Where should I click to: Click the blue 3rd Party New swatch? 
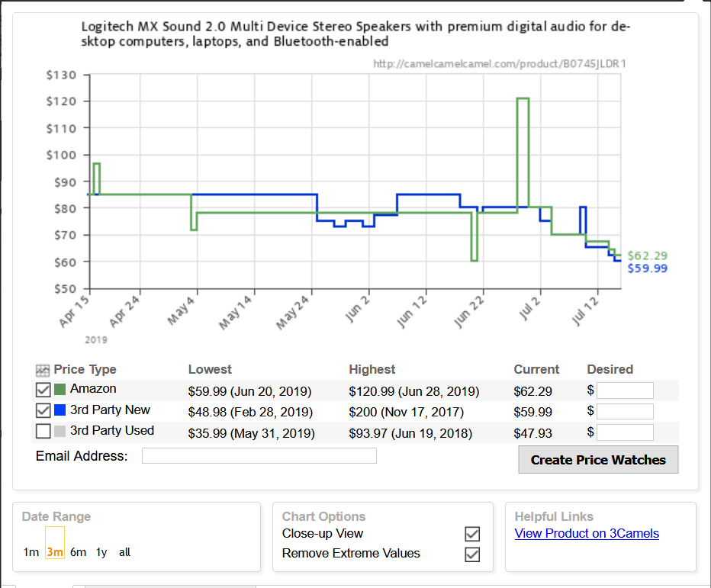[x=60, y=410]
